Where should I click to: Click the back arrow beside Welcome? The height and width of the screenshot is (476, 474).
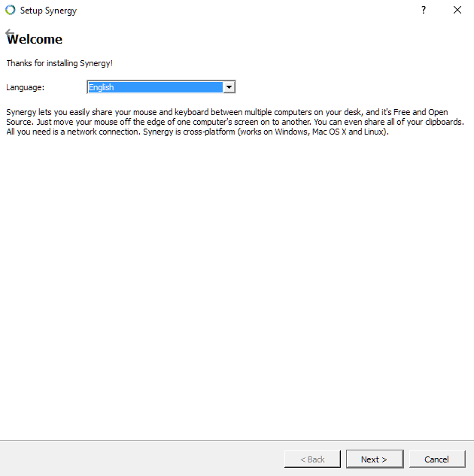coord(9,32)
